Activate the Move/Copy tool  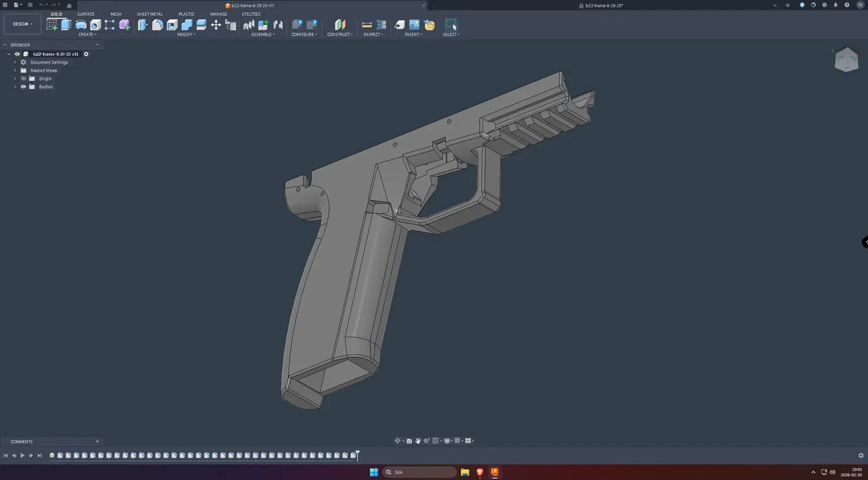pos(216,24)
